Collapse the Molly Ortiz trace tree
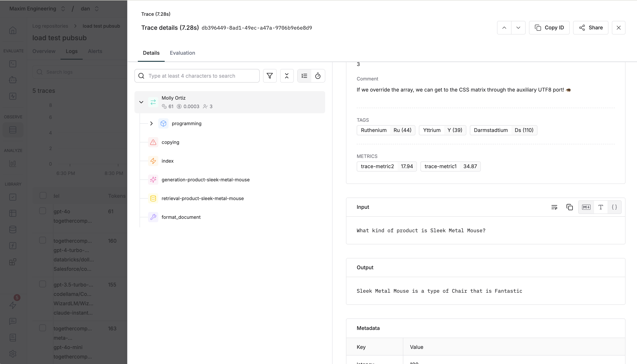The width and height of the screenshot is (637, 364). tap(141, 102)
